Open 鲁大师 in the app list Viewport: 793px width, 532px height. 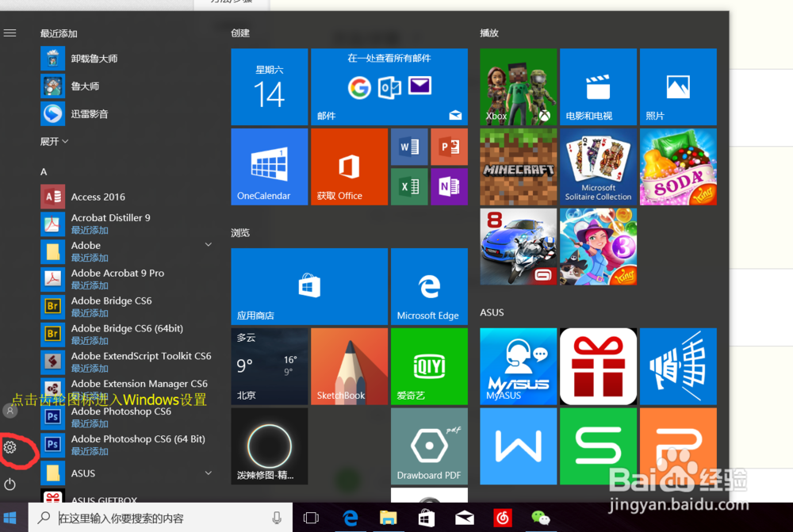click(x=126, y=86)
